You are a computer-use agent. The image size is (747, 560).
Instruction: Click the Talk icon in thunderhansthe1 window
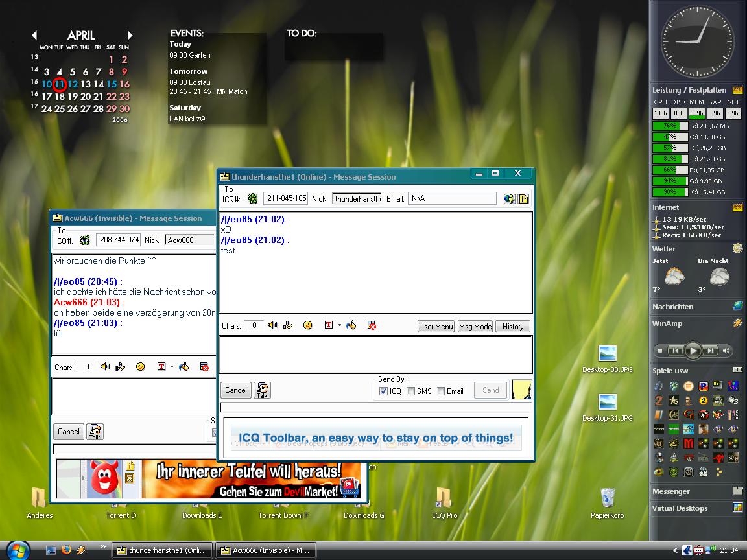262,390
